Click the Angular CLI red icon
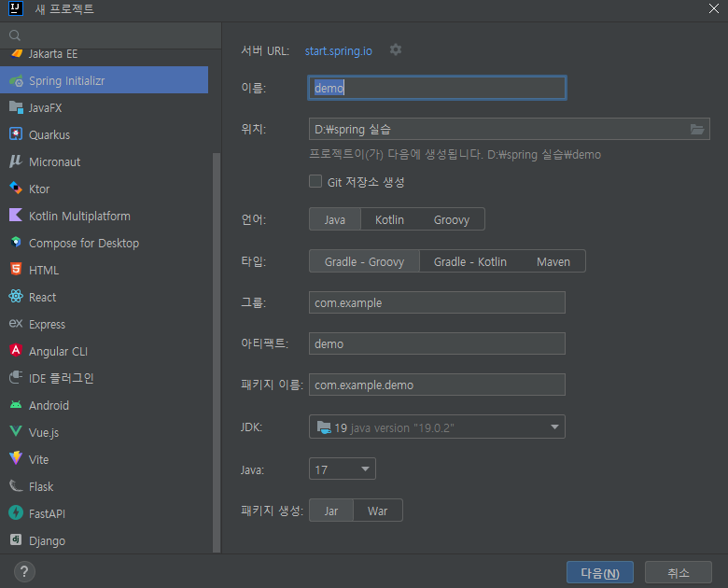Viewport: 728px width, 588px height. (16, 350)
